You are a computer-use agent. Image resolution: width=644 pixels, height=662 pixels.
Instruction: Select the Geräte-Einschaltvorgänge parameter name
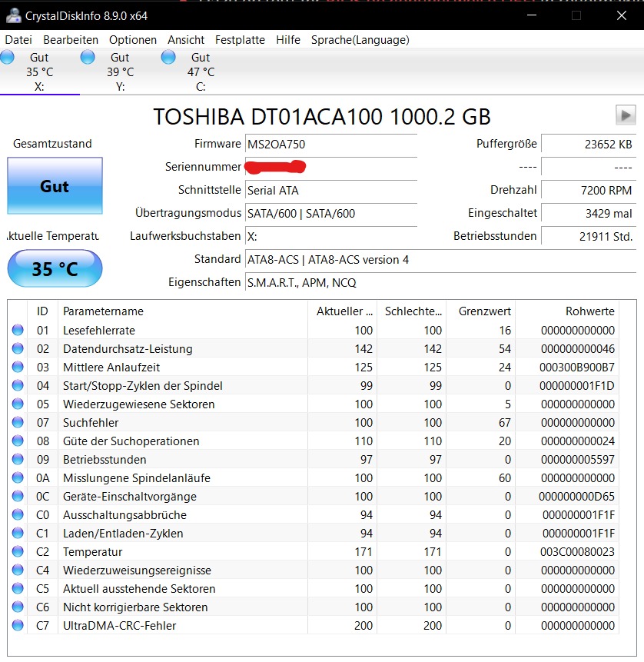[x=130, y=497]
